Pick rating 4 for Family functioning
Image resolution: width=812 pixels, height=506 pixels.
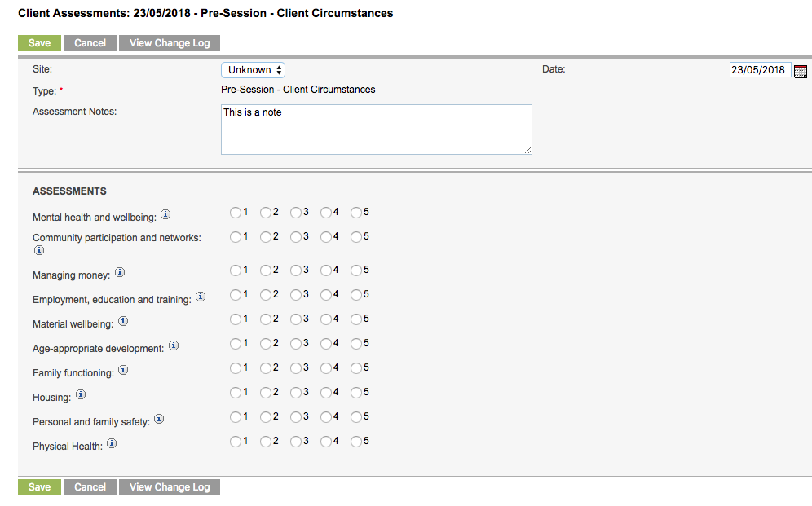coord(326,368)
